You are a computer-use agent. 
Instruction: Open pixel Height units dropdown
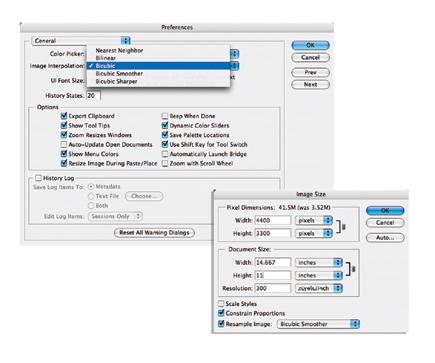coord(314,233)
